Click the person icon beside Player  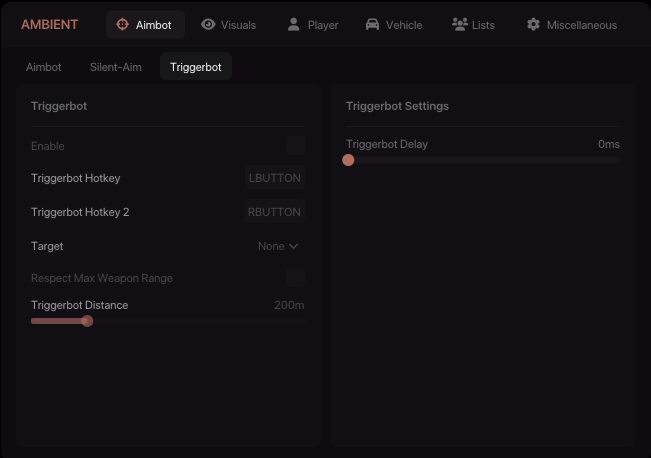click(294, 25)
